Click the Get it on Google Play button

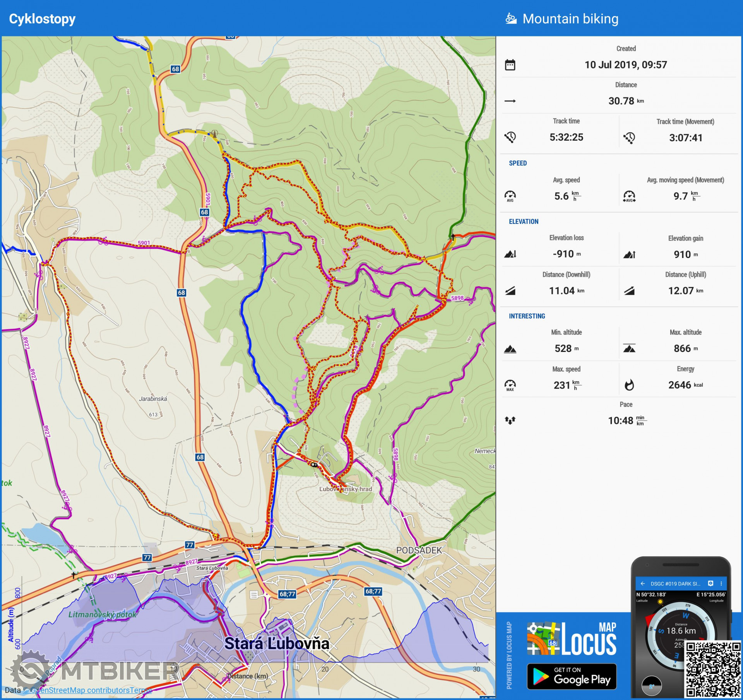[571, 676]
